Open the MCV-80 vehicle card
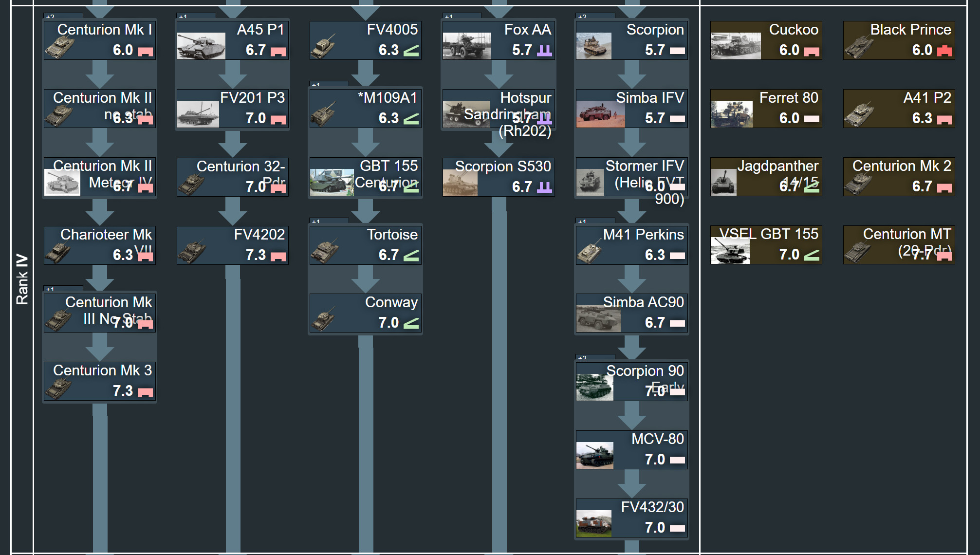The image size is (980, 555). pyautogui.click(x=631, y=449)
